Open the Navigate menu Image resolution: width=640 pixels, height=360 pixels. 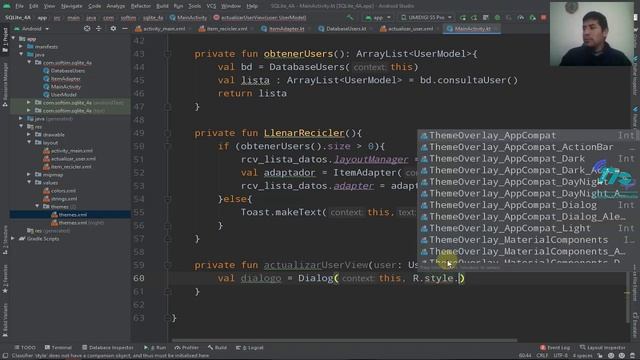click(x=71, y=6)
